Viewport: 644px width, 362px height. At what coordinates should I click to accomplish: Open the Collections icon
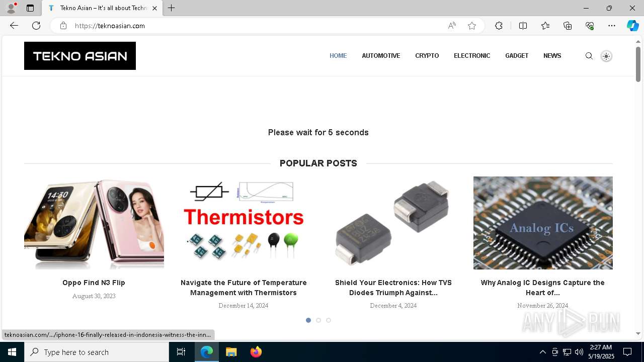(568, 26)
